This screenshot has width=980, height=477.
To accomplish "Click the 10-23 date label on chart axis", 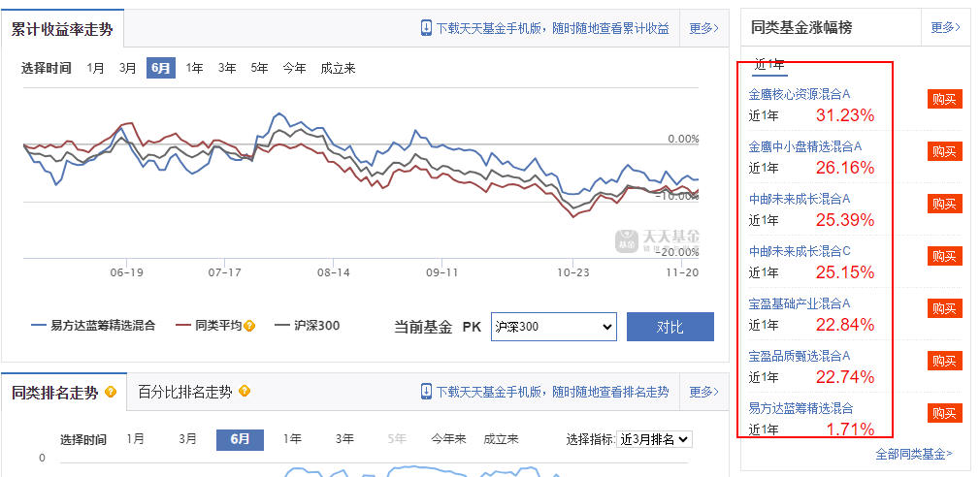I will [x=573, y=272].
